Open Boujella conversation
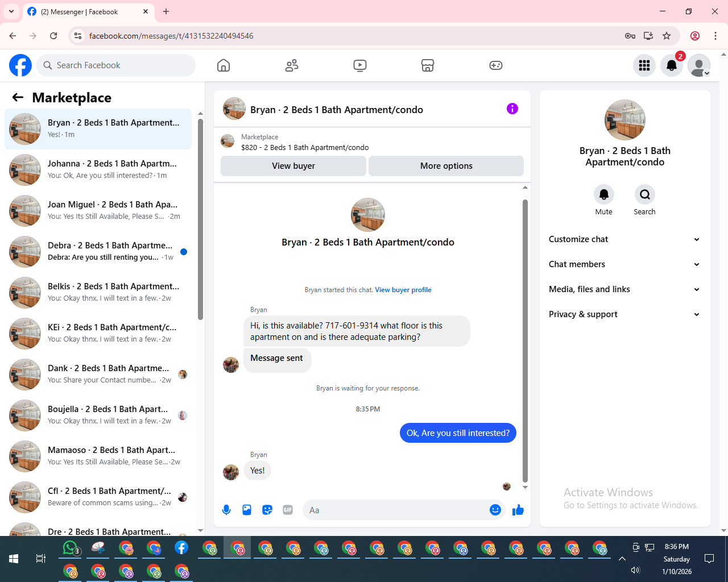Viewport: 728px width, 582px height. click(x=98, y=415)
